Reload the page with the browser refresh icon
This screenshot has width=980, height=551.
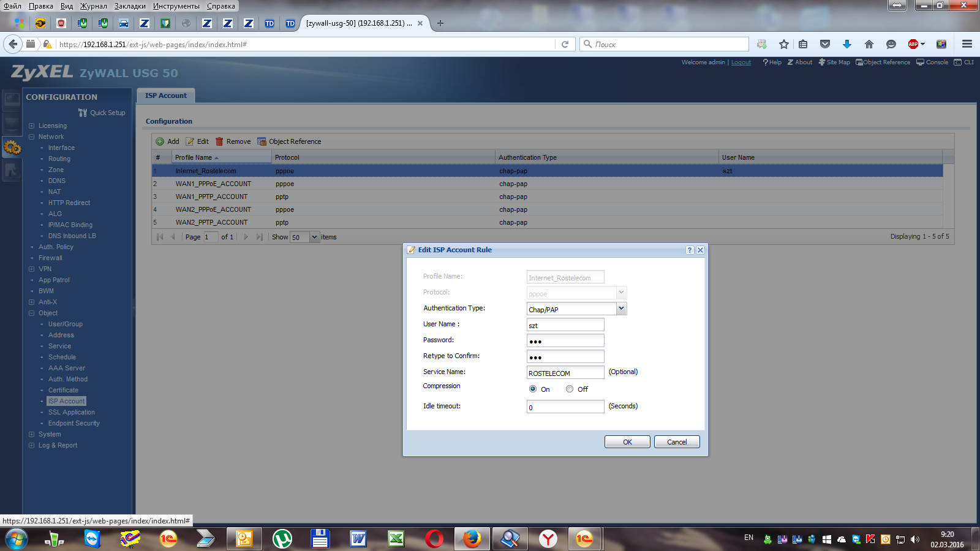coord(565,44)
